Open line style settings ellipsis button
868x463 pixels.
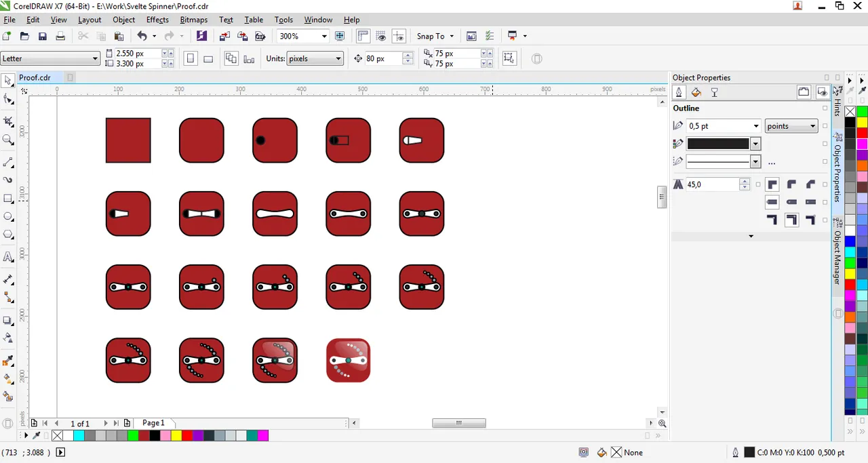pyautogui.click(x=772, y=163)
